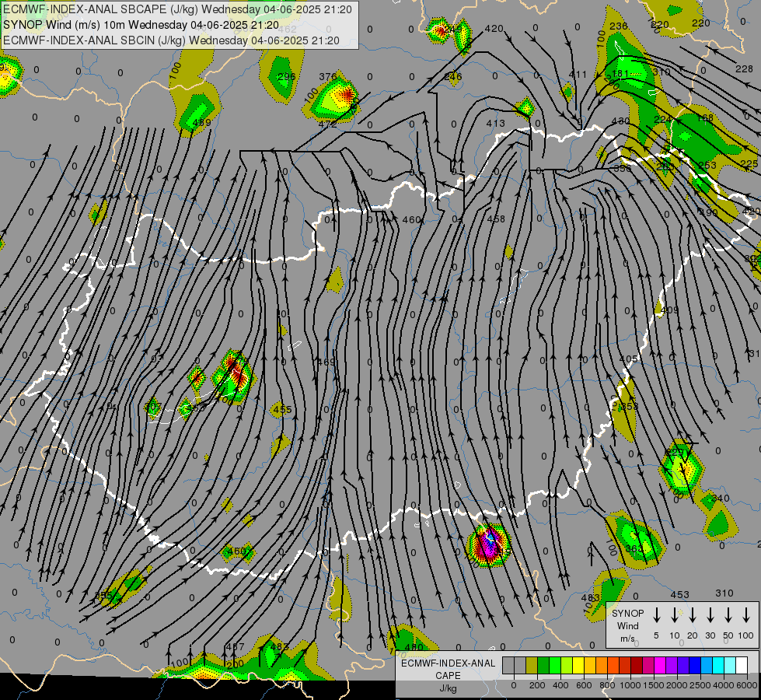Click the map value 329

point(674,453)
